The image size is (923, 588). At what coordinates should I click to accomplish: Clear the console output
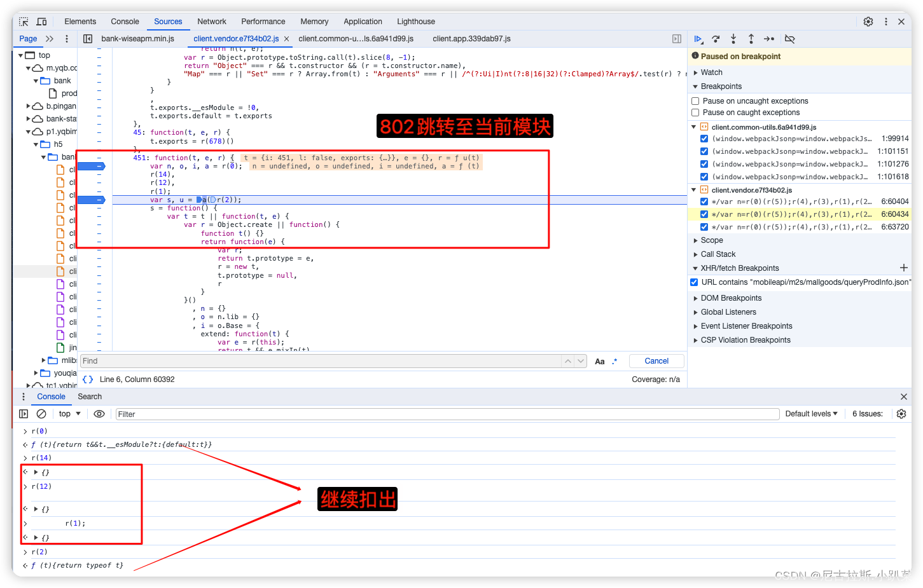(41, 414)
